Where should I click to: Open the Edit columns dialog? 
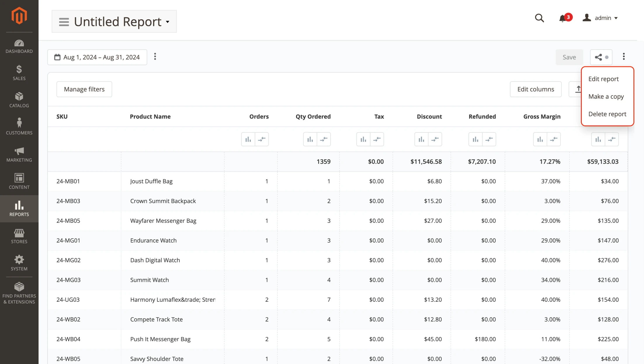tap(535, 89)
